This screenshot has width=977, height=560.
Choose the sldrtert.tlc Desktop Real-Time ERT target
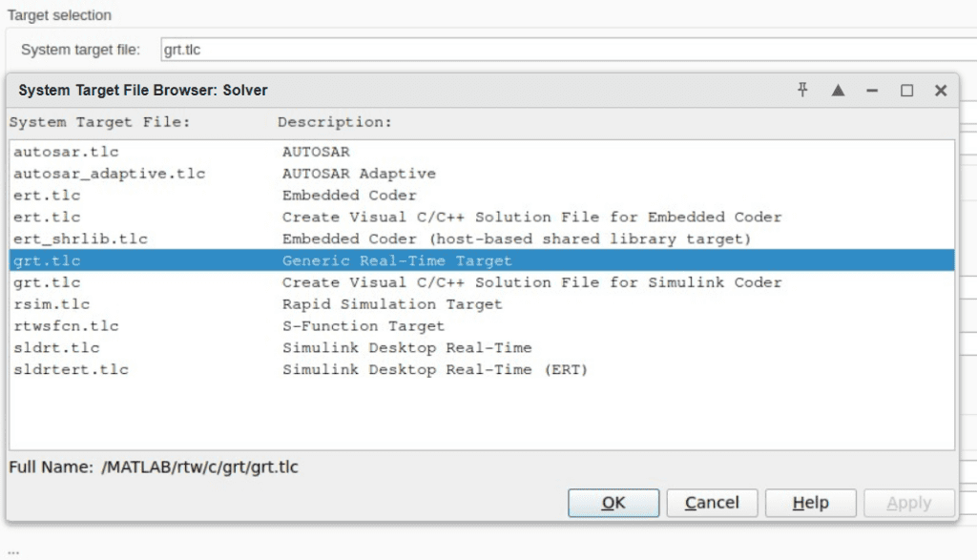[x=286, y=369]
